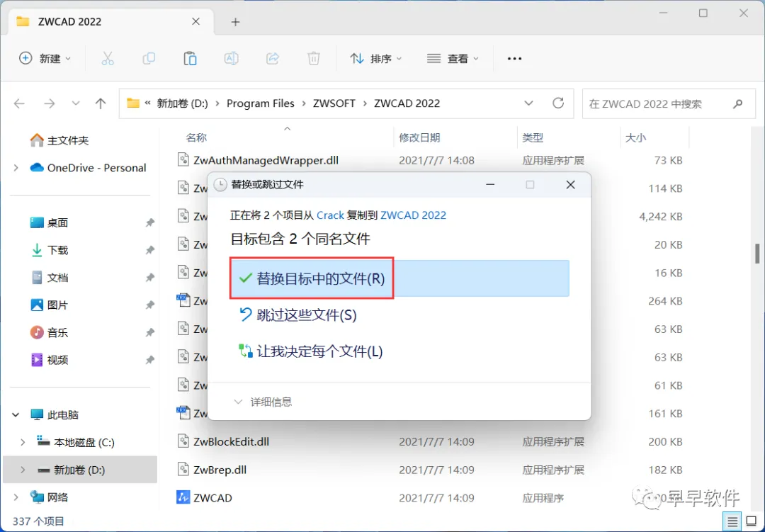The image size is (765, 532).
Task: Sort by 大小 column header
Action: [x=635, y=137]
